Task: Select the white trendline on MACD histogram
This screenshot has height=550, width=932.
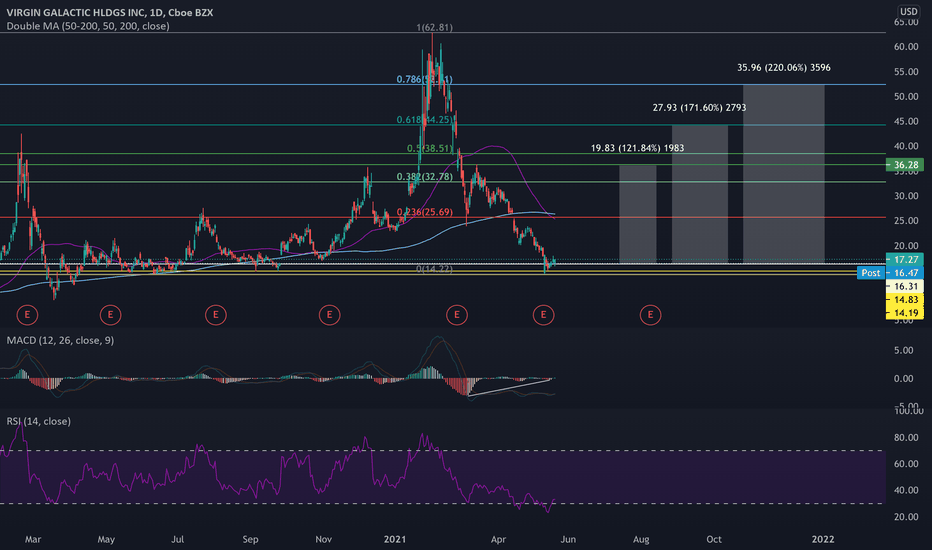Action: click(x=510, y=386)
